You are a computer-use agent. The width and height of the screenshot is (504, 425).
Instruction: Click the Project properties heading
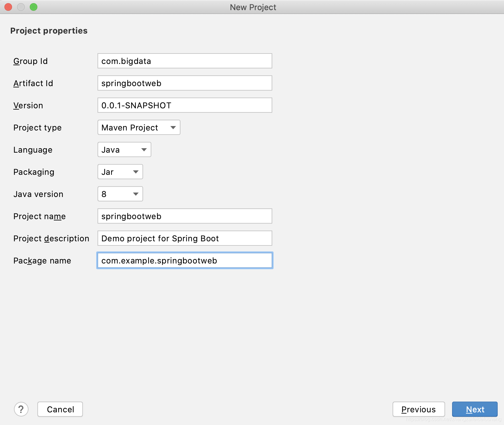49,31
